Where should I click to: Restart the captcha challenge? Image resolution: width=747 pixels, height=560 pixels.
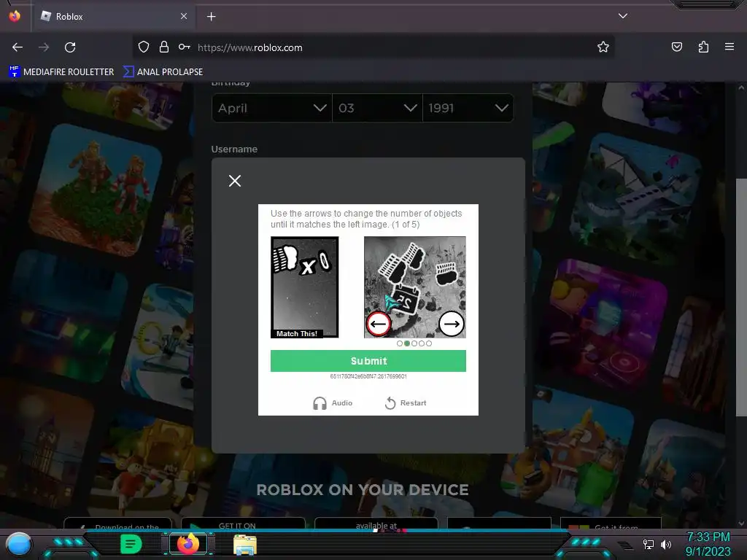tap(406, 402)
